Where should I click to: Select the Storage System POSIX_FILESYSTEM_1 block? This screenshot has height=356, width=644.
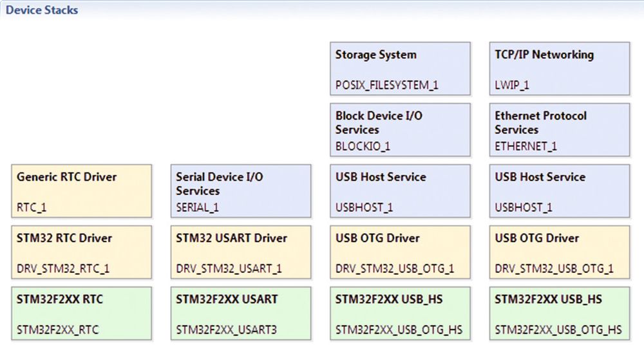(x=400, y=69)
